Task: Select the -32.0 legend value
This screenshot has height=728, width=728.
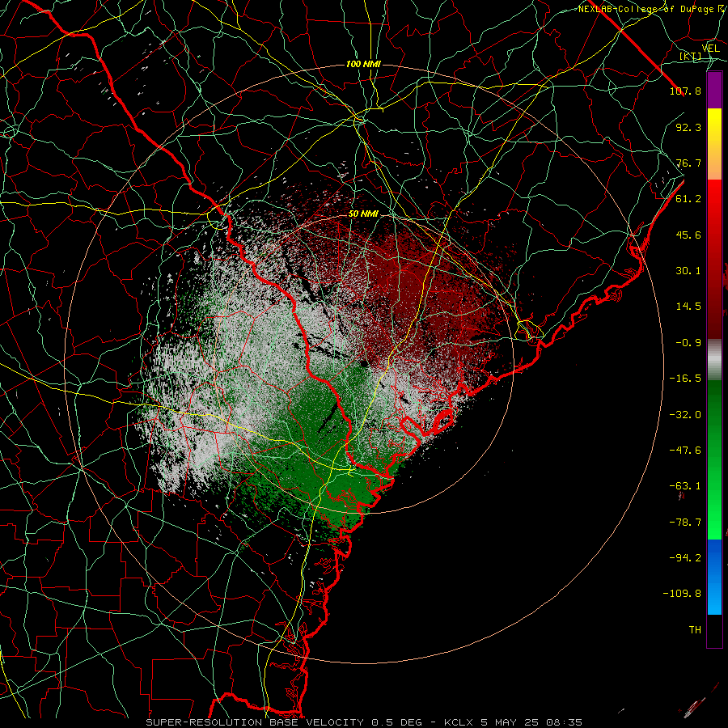Action: tap(685, 415)
